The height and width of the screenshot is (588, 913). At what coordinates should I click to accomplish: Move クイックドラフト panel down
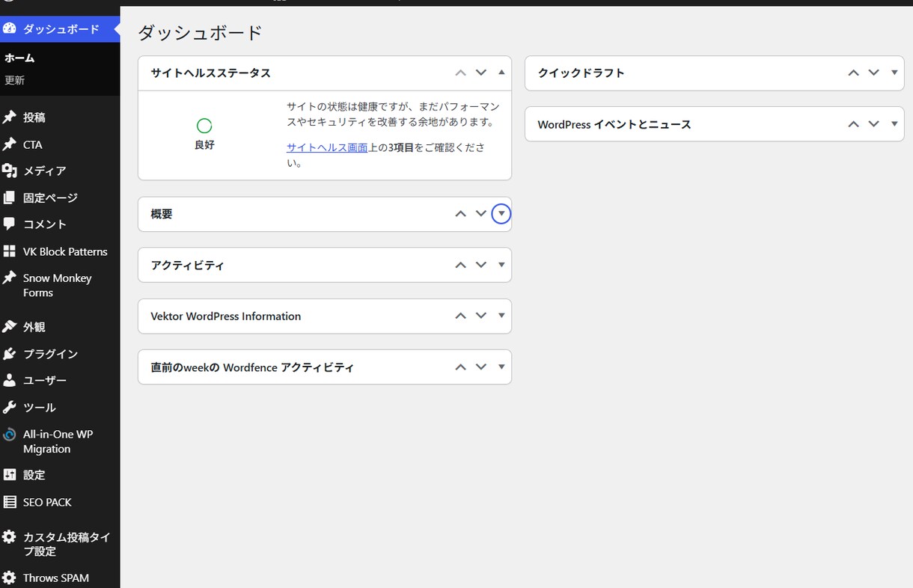pos(873,73)
